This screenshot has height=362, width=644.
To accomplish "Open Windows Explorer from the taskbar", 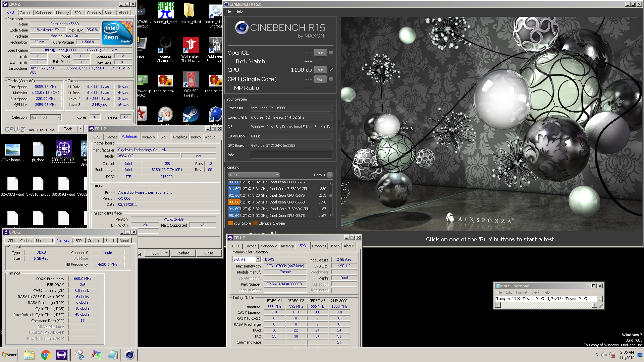I will (29, 355).
